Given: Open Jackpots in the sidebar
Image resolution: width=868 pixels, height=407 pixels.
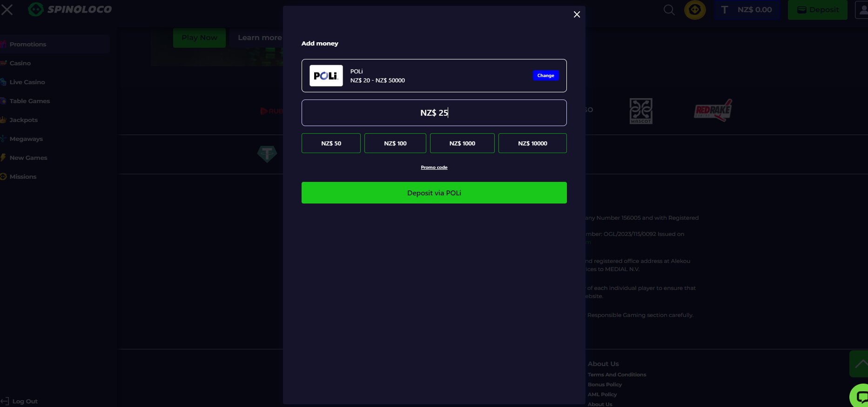Looking at the screenshot, I should coord(23,120).
